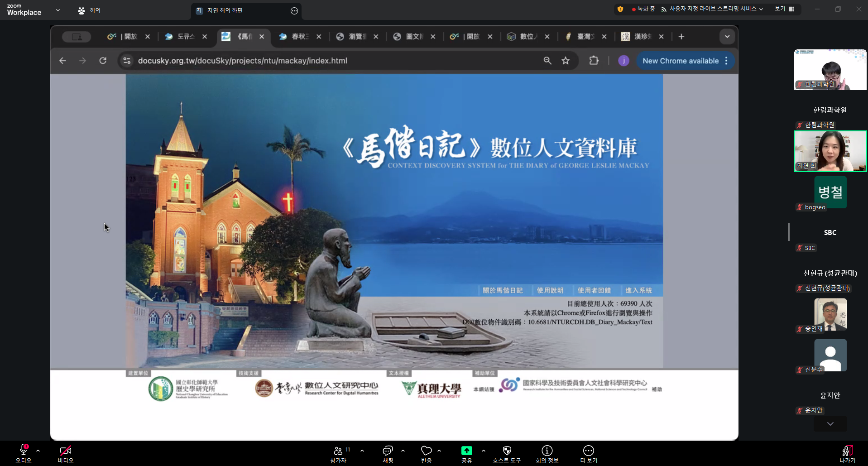868x466 pixels.
Task: Bookmark this page with star icon
Action: point(566,61)
